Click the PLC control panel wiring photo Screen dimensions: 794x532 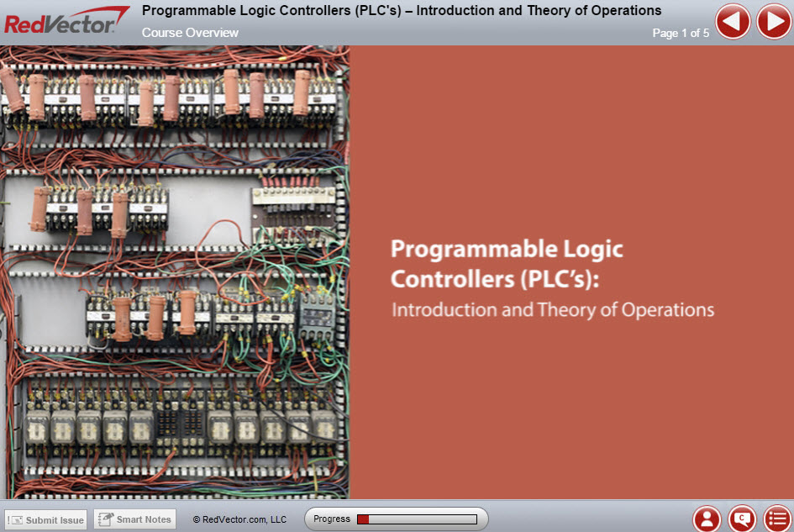175,272
